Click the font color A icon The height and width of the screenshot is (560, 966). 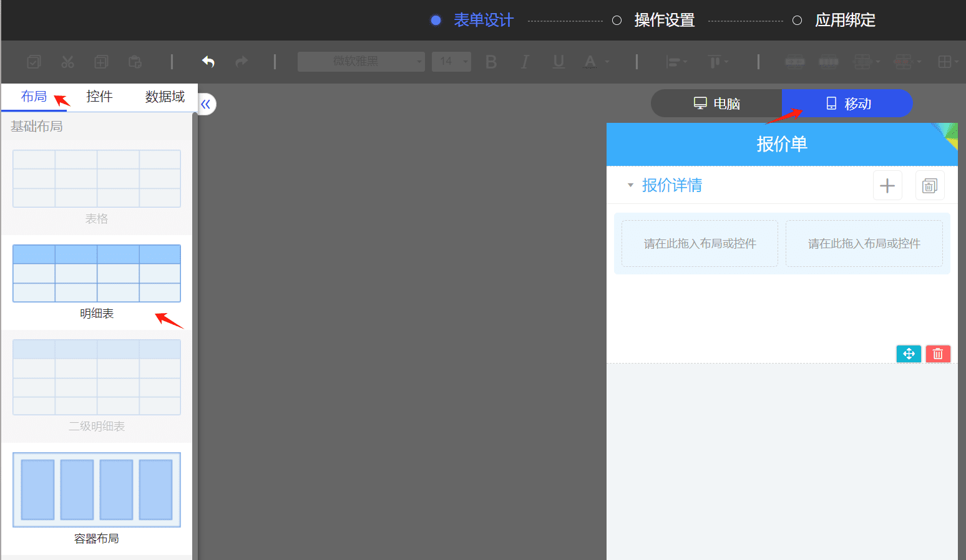pos(590,62)
